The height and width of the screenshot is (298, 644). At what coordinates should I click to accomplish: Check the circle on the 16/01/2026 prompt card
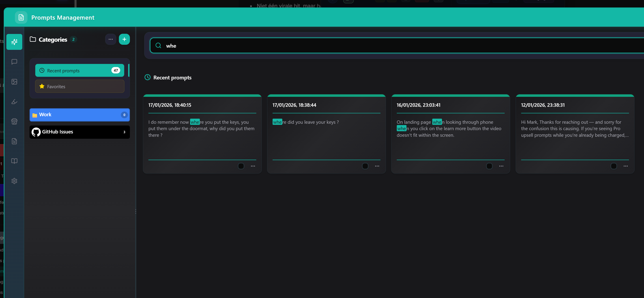489,166
